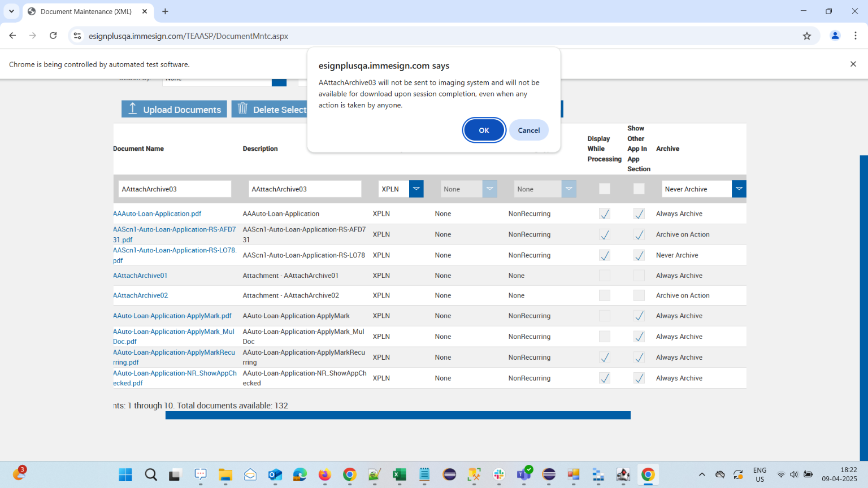Open the AAttachArchive01 document link
This screenshot has height=488, width=868.
140,276
